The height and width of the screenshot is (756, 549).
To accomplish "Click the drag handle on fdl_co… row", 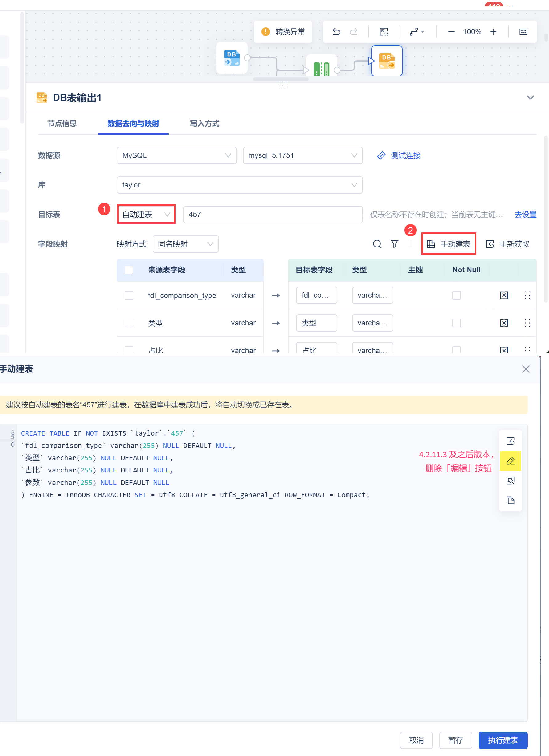I will tap(527, 295).
